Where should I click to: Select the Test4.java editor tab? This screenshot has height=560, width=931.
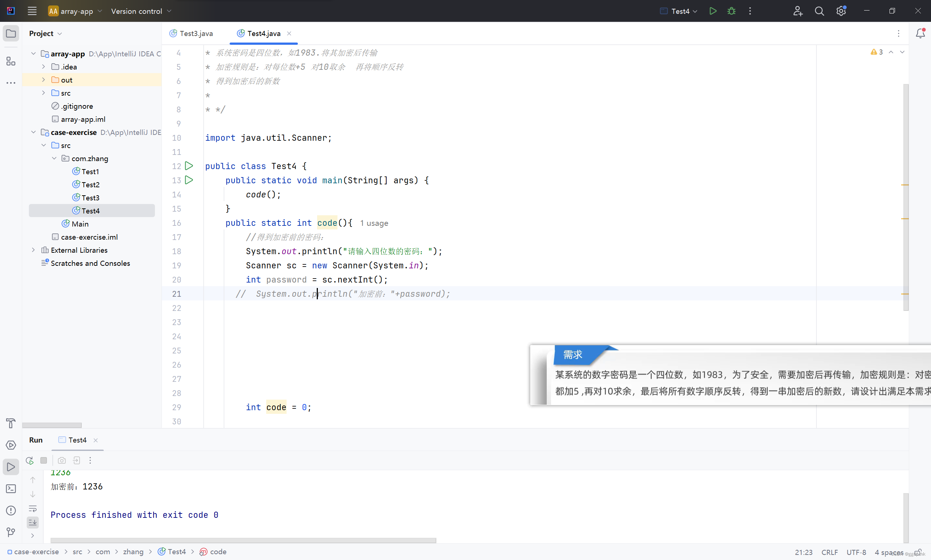(x=264, y=33)
